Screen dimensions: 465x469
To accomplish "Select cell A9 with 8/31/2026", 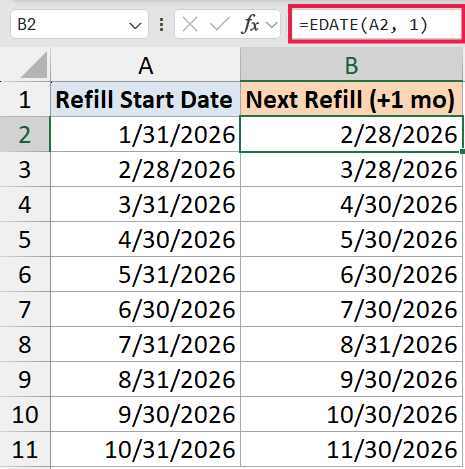I will tap(145, 379).
